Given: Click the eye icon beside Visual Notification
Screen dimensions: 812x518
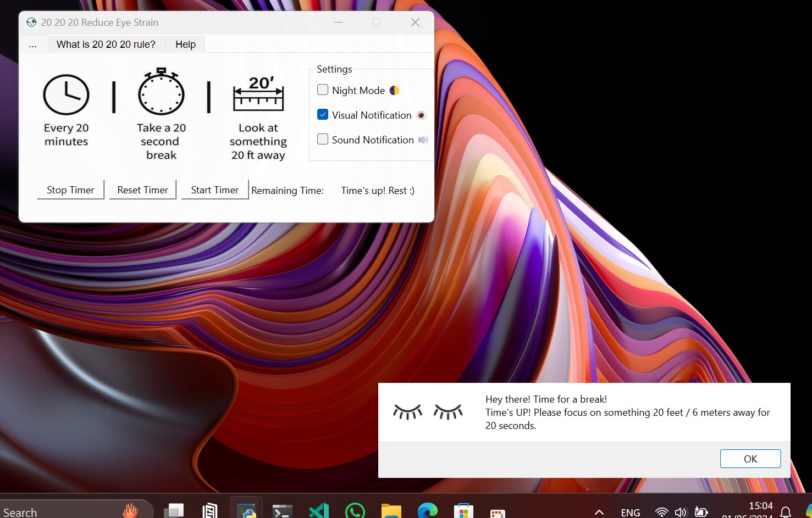Looking at the screenshot, I should (x=421, y=115).
